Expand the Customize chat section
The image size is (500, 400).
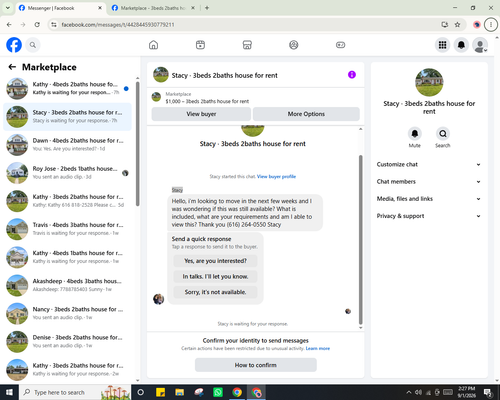click(x=429, y=164)
